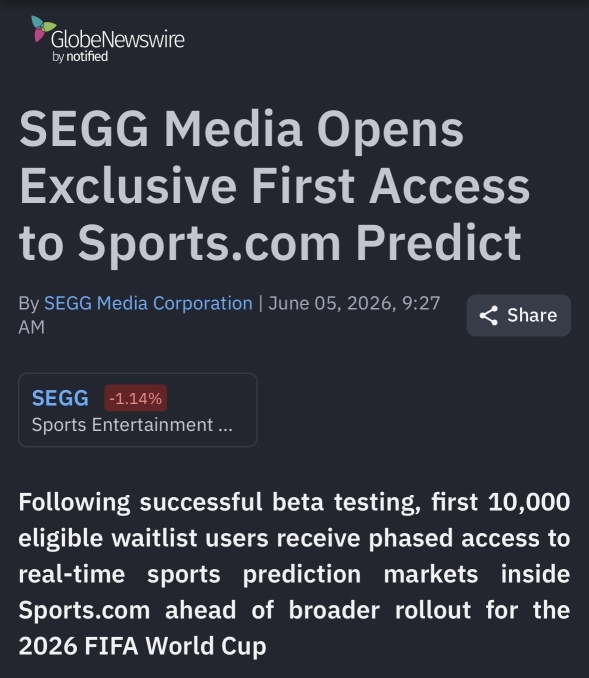This screenshot has height=678, width=589.
Task: Click '2026 FIFA World Cup' in summary
Action: (142, 646)
